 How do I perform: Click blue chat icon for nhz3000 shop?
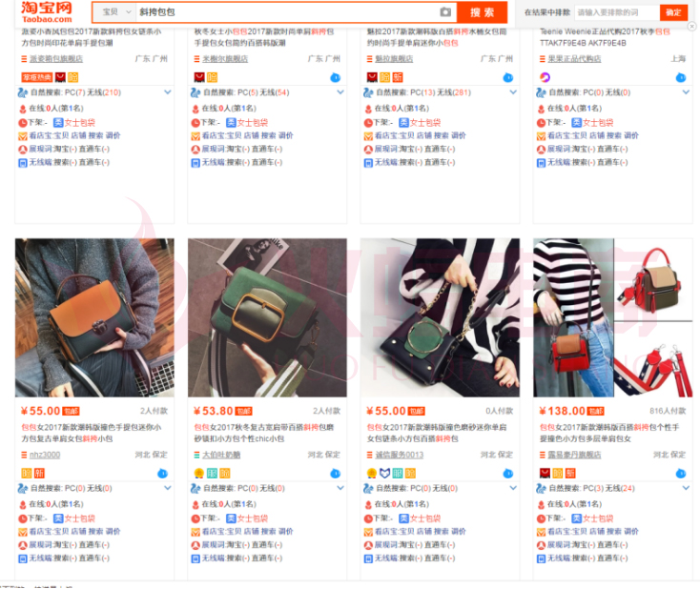pos(162,474)
